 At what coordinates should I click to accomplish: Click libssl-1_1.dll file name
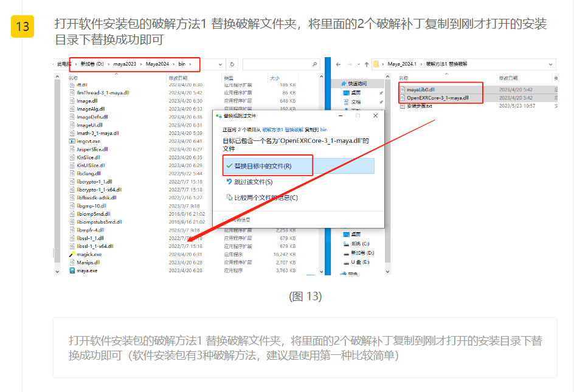click(x=90, y=238)
